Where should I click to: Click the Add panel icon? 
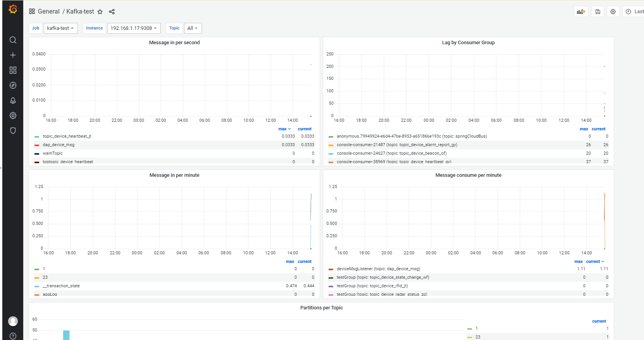pyautogui.click(x=581, y=12)
